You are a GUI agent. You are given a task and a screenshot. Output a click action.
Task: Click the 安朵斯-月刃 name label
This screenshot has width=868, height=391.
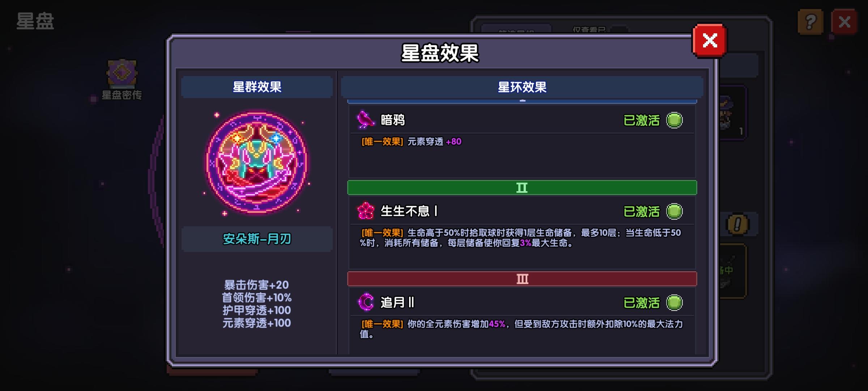257,239
